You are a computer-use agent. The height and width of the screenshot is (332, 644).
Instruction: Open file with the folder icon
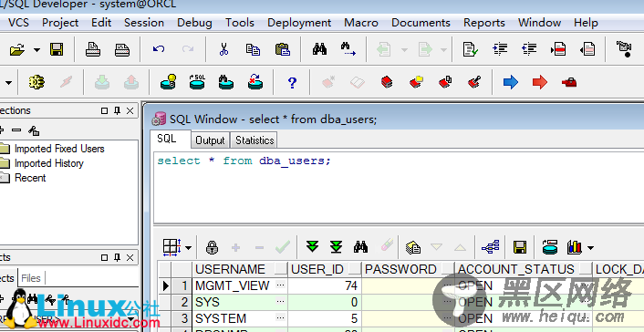(x=16, y=50)
